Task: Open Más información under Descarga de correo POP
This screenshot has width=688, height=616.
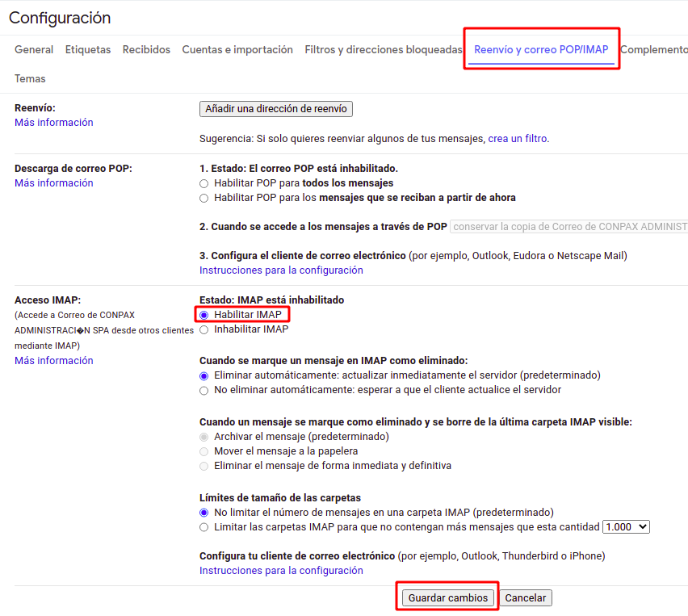Action: coord(54,183)
